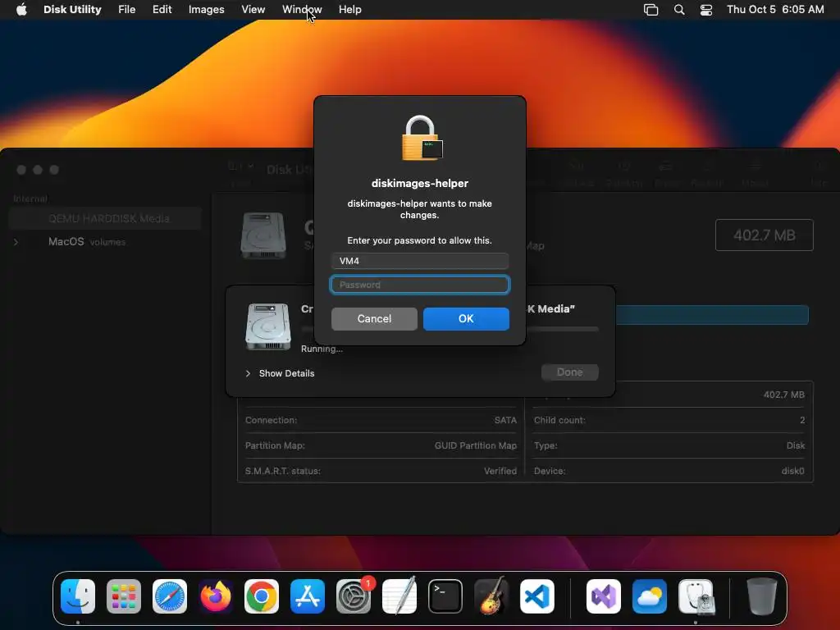Open the Window menu
This screenshot has width=840, height=630.
coord(302,10)
